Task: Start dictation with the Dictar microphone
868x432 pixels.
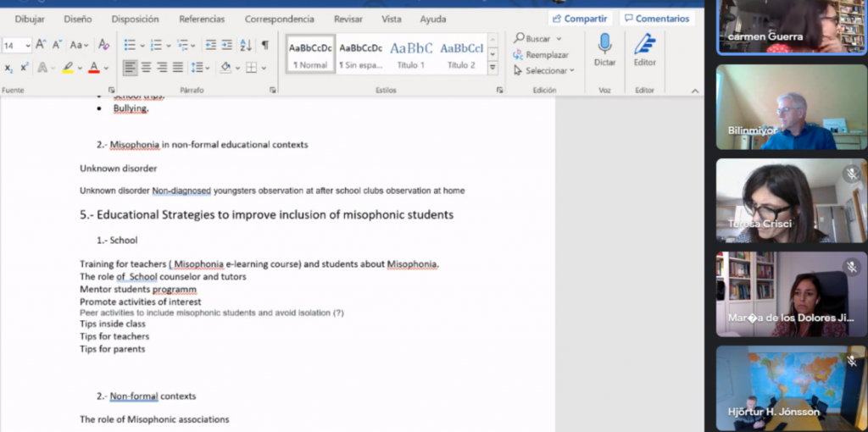Action: 604,50
